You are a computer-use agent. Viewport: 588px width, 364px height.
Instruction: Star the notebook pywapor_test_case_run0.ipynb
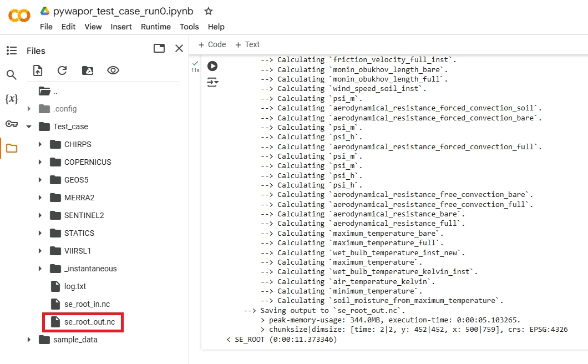209,11
